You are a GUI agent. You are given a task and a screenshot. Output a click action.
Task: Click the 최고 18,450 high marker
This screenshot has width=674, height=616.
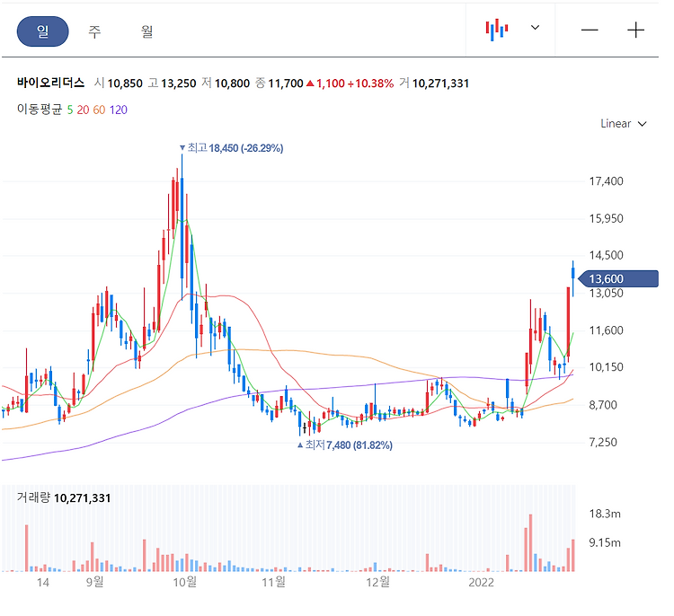[232, 148]
